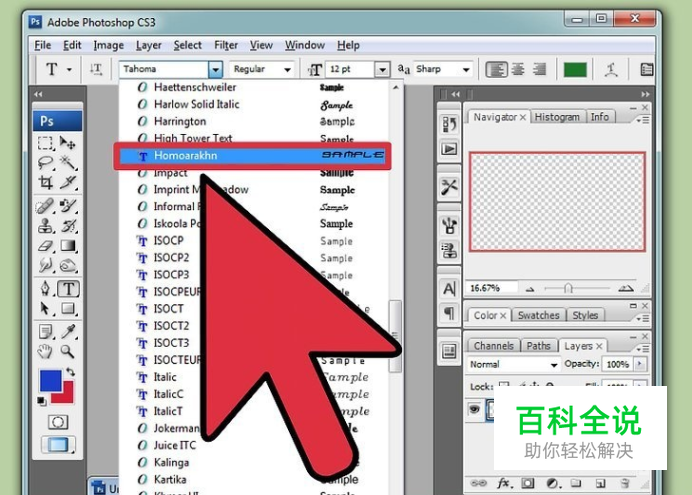Select the Magic Wand tool

click(x=68, y=163)
